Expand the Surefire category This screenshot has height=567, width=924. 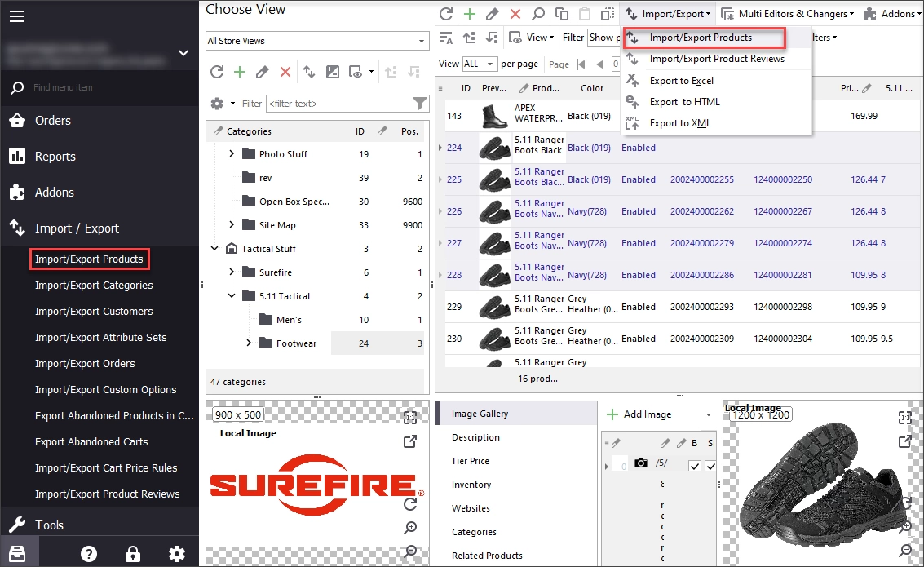[232, 272]
